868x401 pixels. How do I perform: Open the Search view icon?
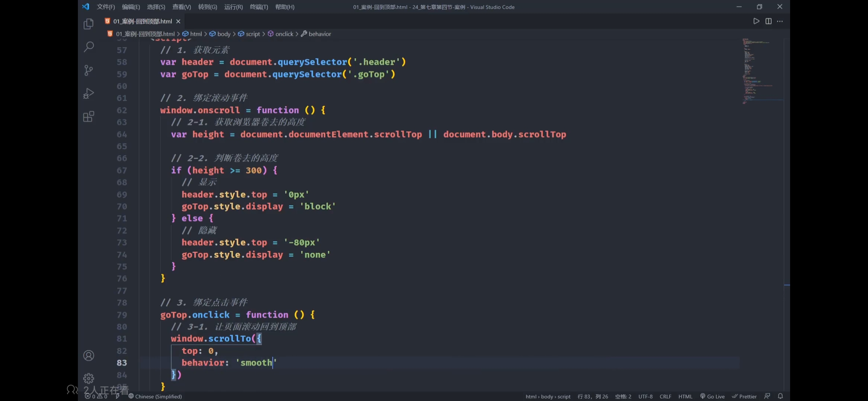88,47
